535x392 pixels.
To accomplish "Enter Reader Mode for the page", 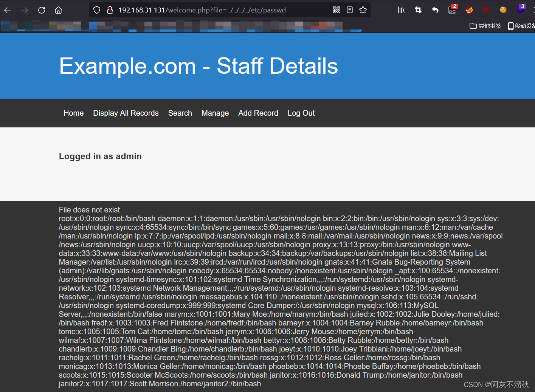I will 349,10.
